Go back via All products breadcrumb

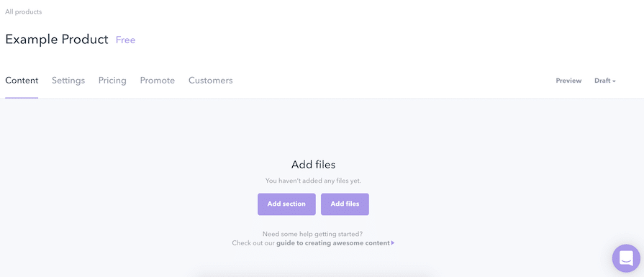click(24, 12)
